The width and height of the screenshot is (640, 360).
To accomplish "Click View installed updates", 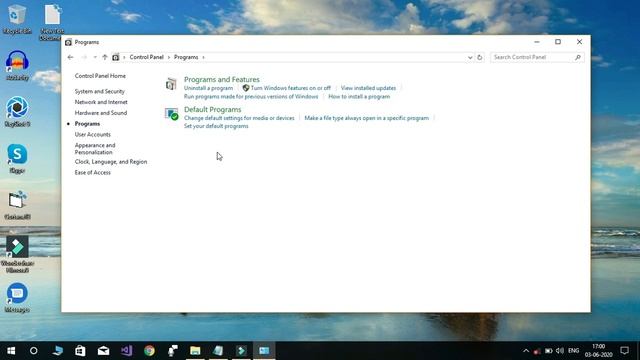I will [368, 88].
